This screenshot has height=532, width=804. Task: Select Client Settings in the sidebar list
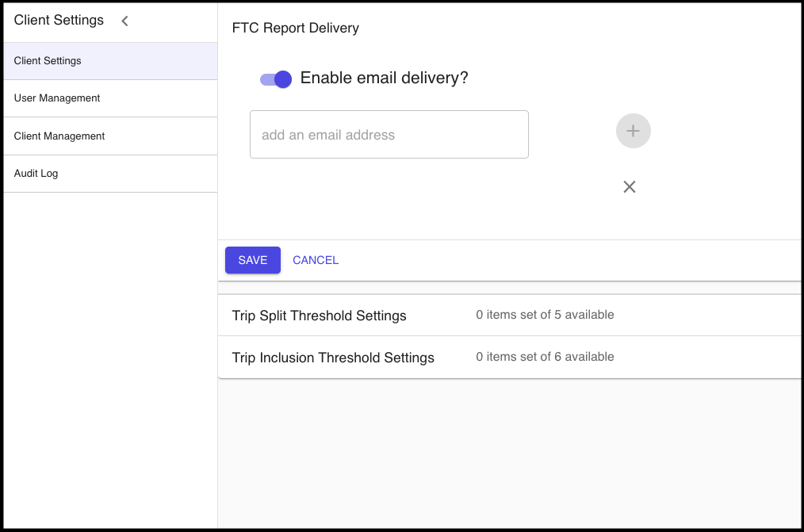coord(48,61)
